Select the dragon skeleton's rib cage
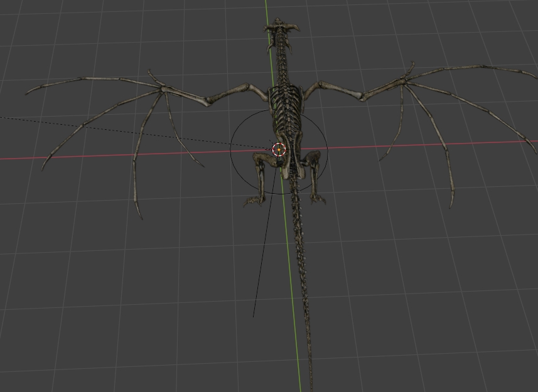Viewport: 538px width, 392px height. [x=286, y=108]
